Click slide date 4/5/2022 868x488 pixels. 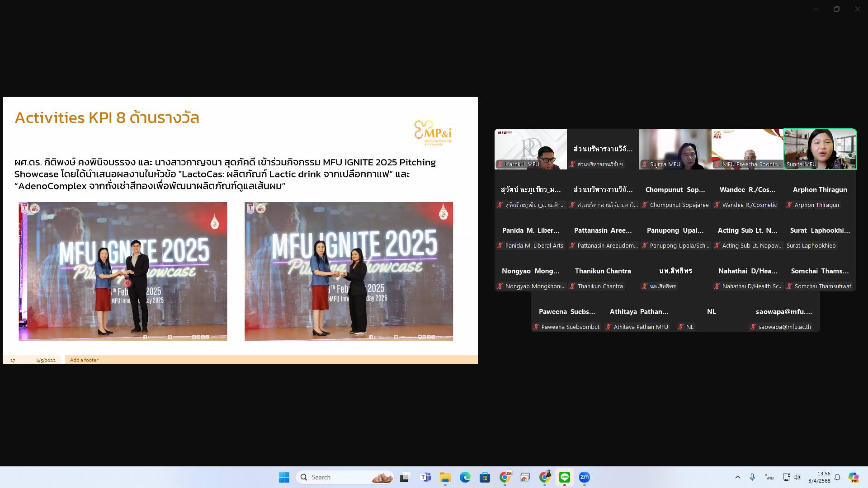[x=46, y=360]
